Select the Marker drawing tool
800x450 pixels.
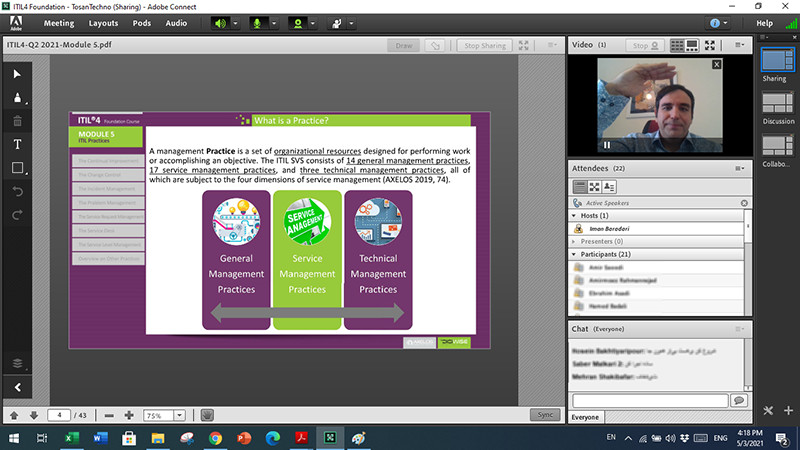tap(17, 98)
